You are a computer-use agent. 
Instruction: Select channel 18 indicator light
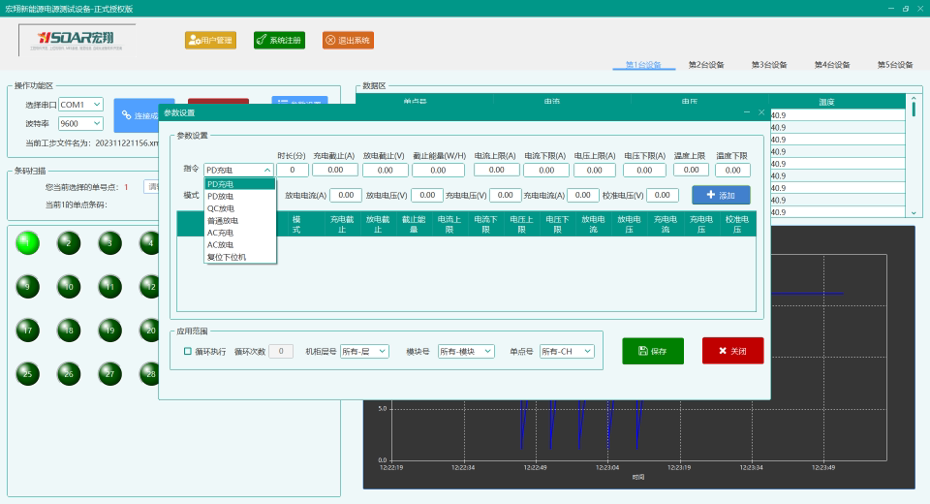pyautogui.click(x=69, y=330)
